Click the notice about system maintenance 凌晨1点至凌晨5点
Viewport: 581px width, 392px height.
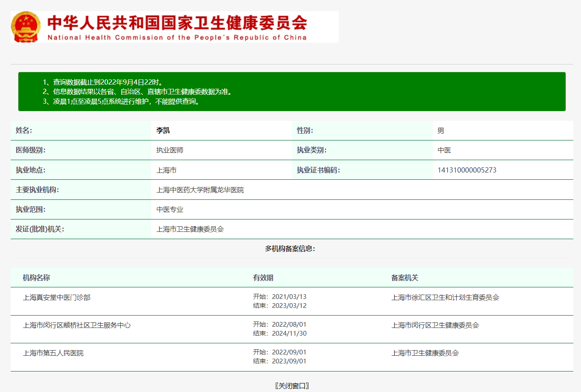click(x=122, y=102)
